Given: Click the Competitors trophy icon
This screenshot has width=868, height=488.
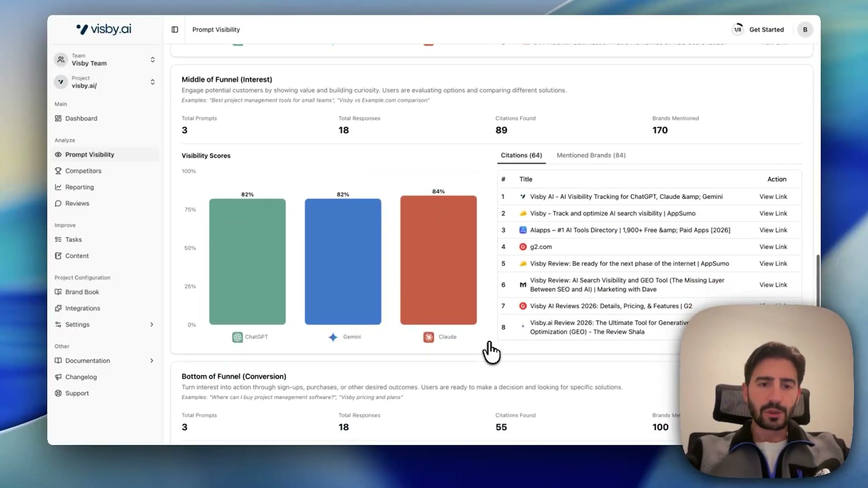Looking at the screenshot, I should tap(58, 171).
